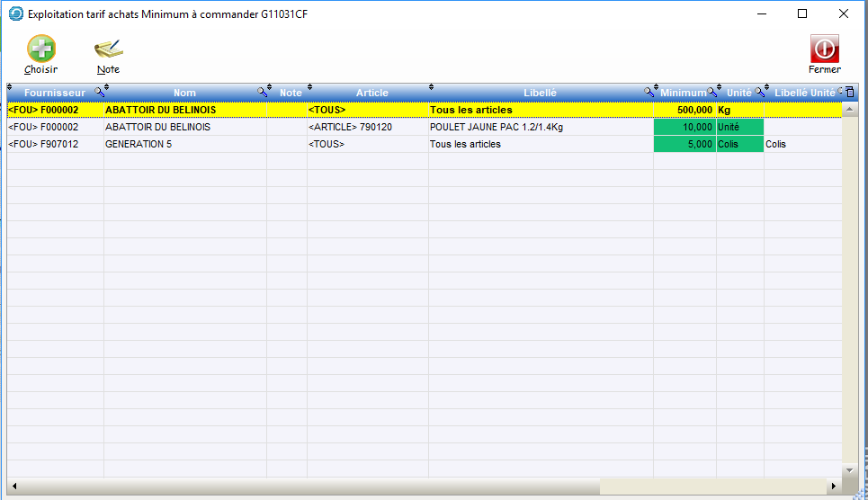The width and height of the screenshot is (868, 500).
Task: Click the green Colis unit cell
Action: point(739,144)
